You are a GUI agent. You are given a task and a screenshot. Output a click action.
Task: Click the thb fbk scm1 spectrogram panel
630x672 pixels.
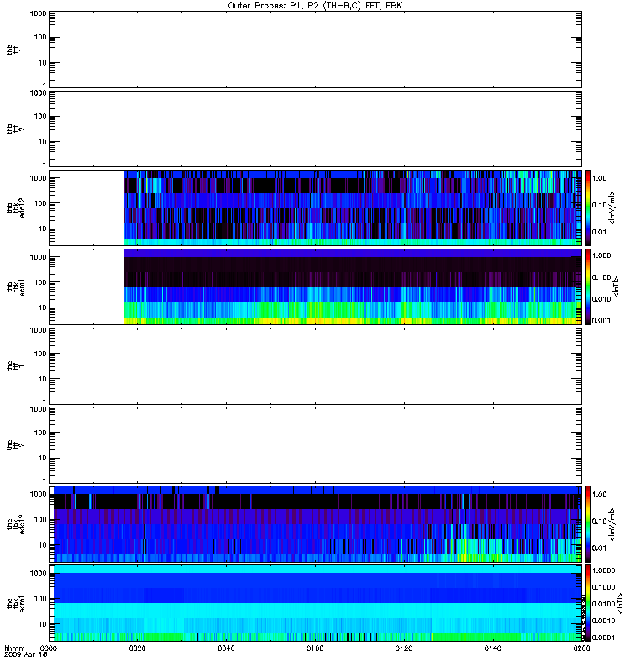click(x=315, y=286)
